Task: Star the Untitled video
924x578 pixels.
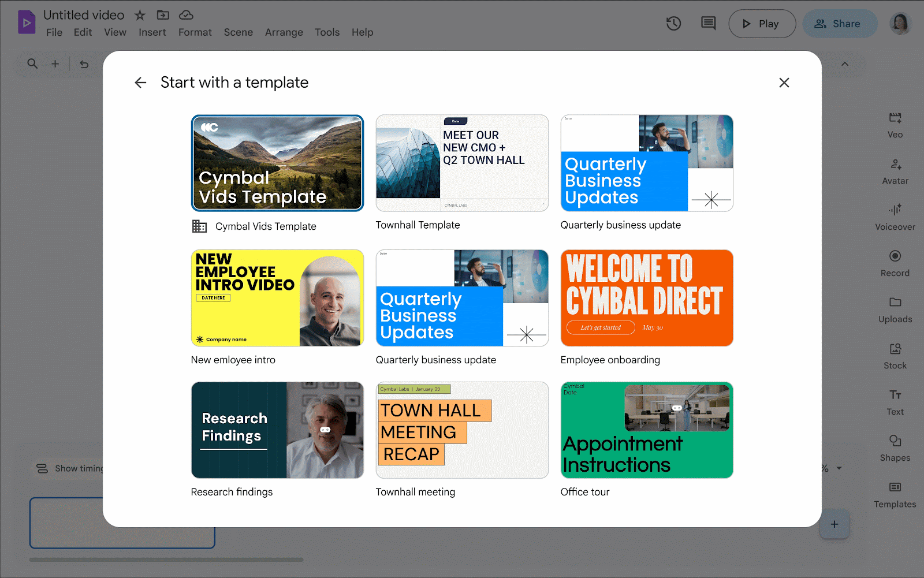Action: tap(139, 16)
